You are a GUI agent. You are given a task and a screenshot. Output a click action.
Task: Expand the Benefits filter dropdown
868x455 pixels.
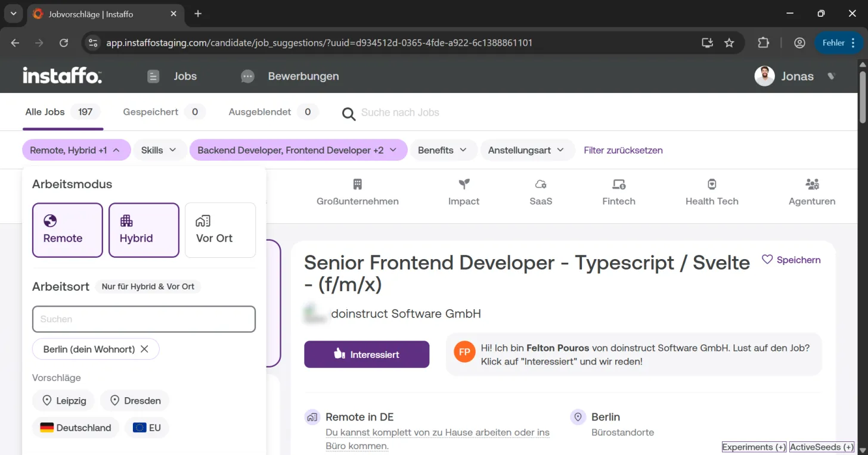[444, 150]
